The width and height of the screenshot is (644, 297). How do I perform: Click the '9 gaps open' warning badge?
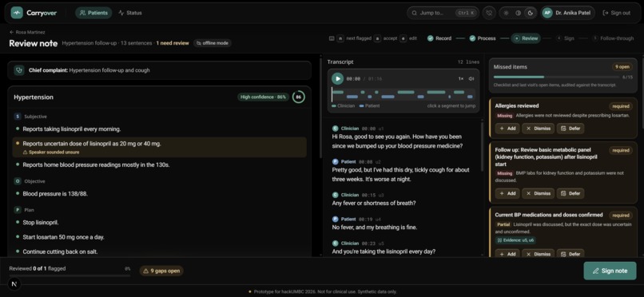tap(161, 271)
